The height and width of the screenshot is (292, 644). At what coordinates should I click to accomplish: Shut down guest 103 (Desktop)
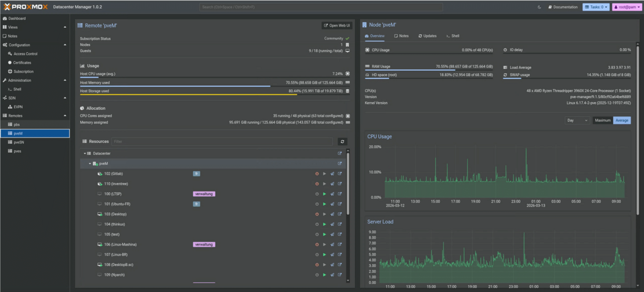pos(317,214)
